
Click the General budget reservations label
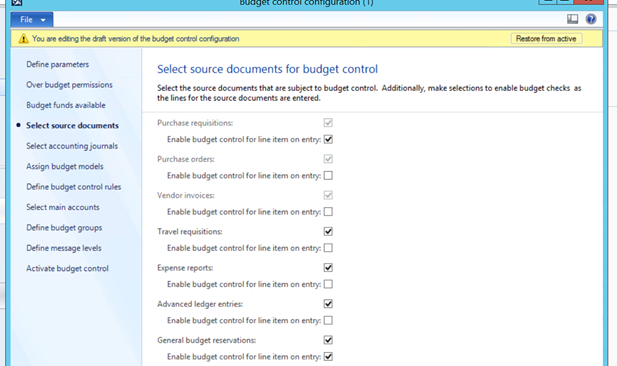click(207, 340)
